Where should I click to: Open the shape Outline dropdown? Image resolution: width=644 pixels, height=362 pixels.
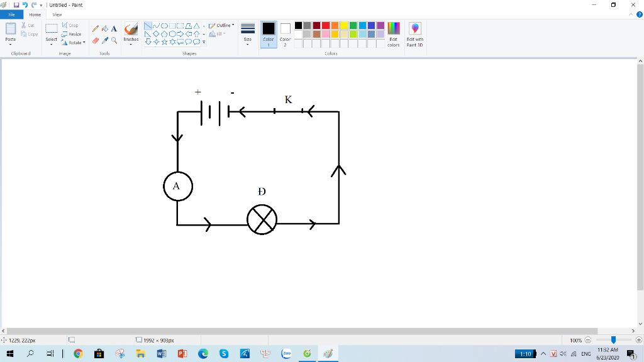click(x=221, y=25)
